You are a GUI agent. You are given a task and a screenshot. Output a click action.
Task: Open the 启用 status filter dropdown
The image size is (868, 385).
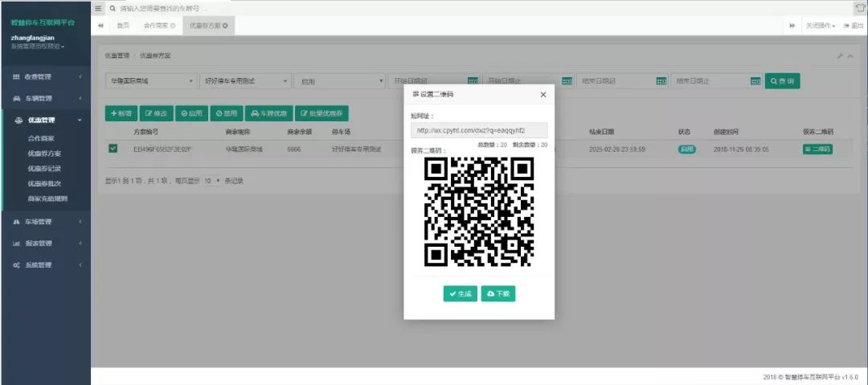[339, 81]
